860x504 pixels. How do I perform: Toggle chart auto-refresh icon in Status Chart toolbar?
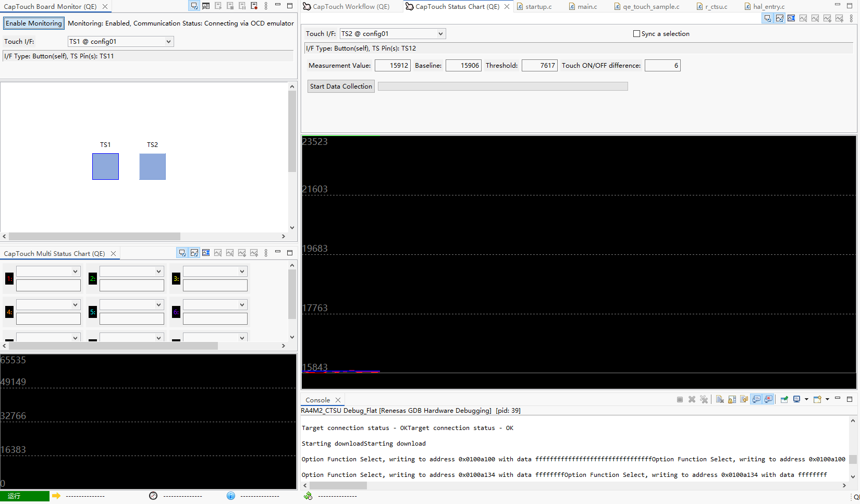coord(779,18)
